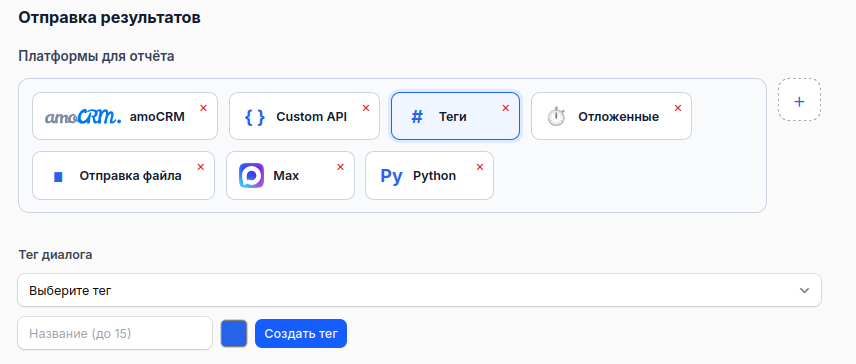Open the Выберите тег dropdown
The width and height of the screenshot is (856, 364).
[419, 290]
